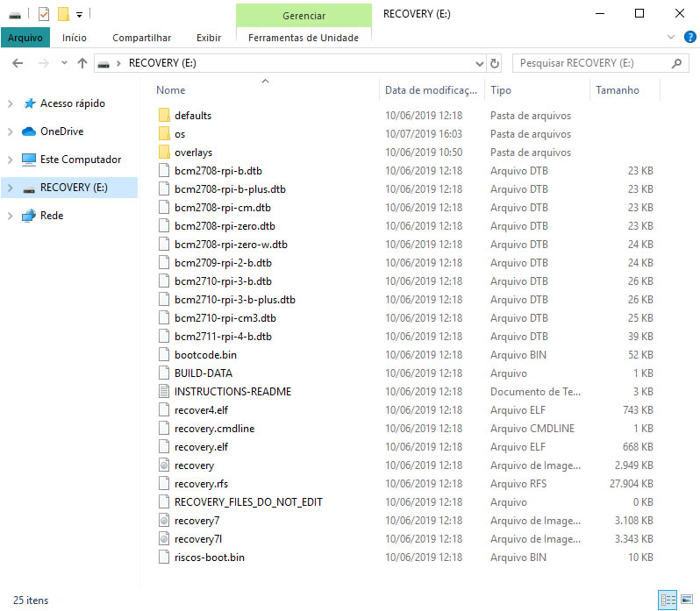The height and width of the screenshot is (611, 700).
Task: Select file name bcm2710-rpi-3-b-plus.dtb
Action: click(x=235, y=299)
